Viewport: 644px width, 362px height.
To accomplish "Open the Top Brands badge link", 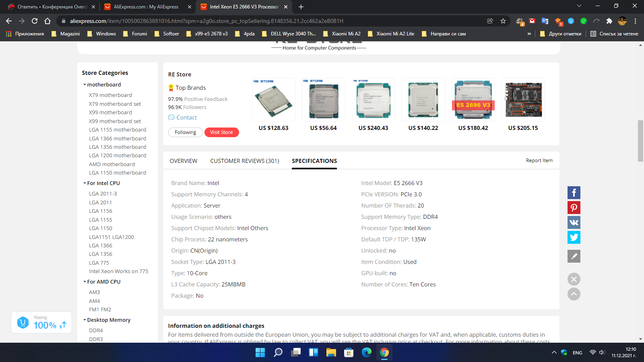I will click(x=187, y=88).
